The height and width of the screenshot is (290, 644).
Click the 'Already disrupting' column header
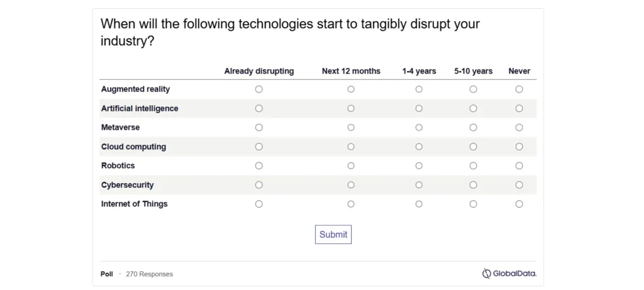(258, 71)
